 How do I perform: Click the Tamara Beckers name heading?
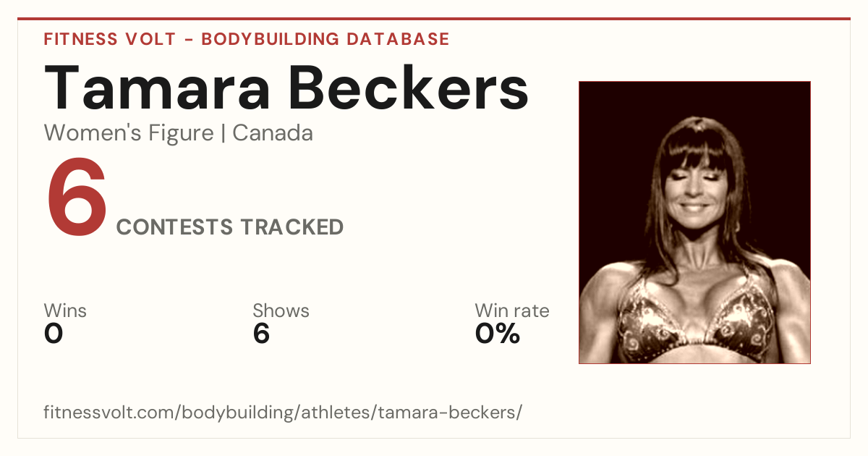[x=286, y=87]
